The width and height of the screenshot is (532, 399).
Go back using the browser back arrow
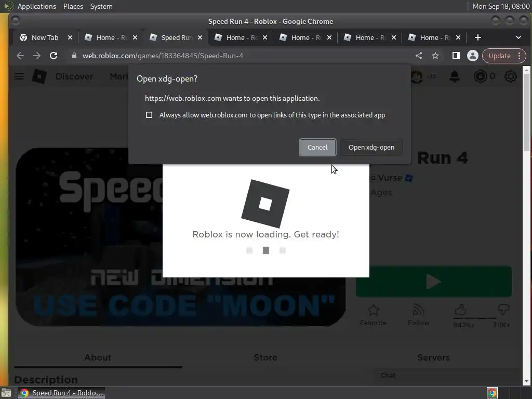20,56
